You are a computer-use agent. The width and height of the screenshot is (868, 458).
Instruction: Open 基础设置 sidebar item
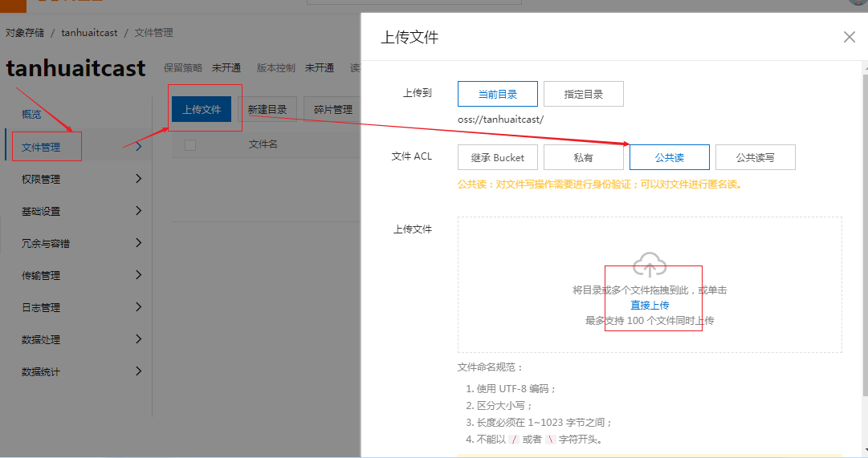point(41,211)
